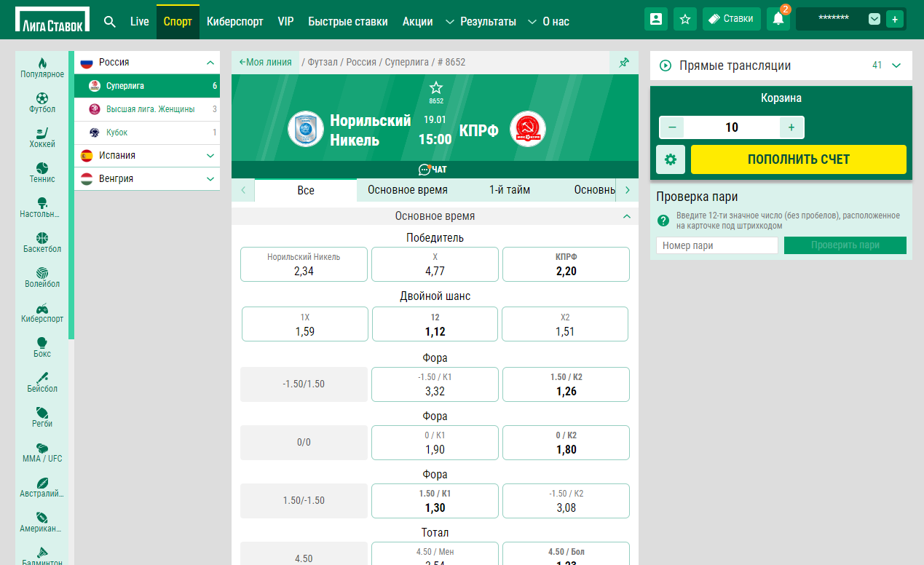Select Теннис sport icon
This screenshot has width=924, height=565.
point(42,167)
